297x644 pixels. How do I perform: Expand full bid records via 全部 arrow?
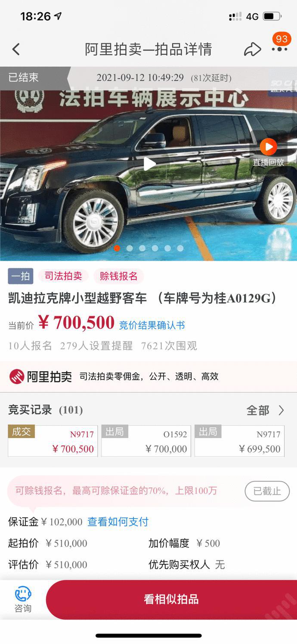click(x=266, y=410)
